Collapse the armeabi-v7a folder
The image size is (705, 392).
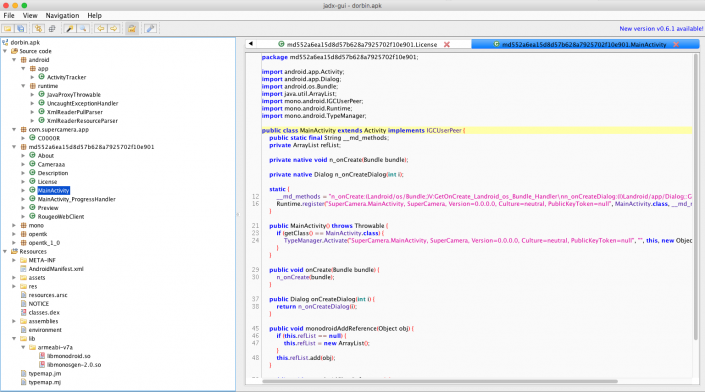pyautogui.click(x=23, y=347)
